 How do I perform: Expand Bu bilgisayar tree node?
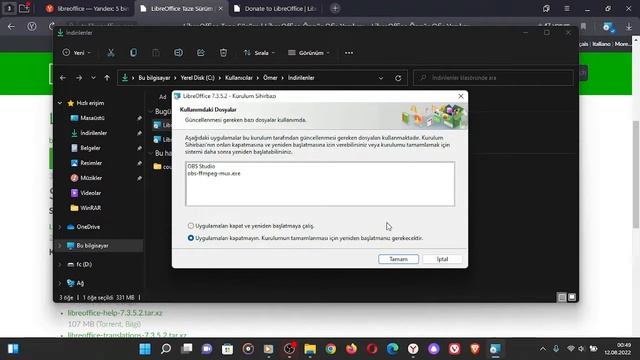[x=60, y=246]
